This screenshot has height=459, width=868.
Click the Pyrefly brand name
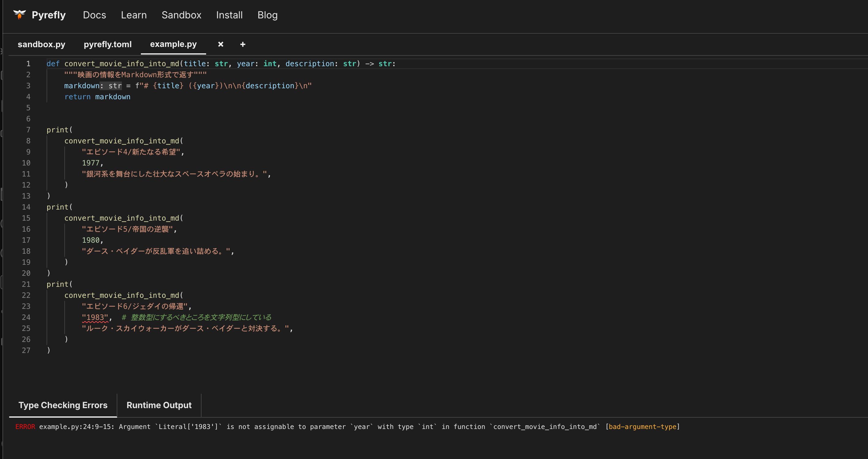[48, 15]
